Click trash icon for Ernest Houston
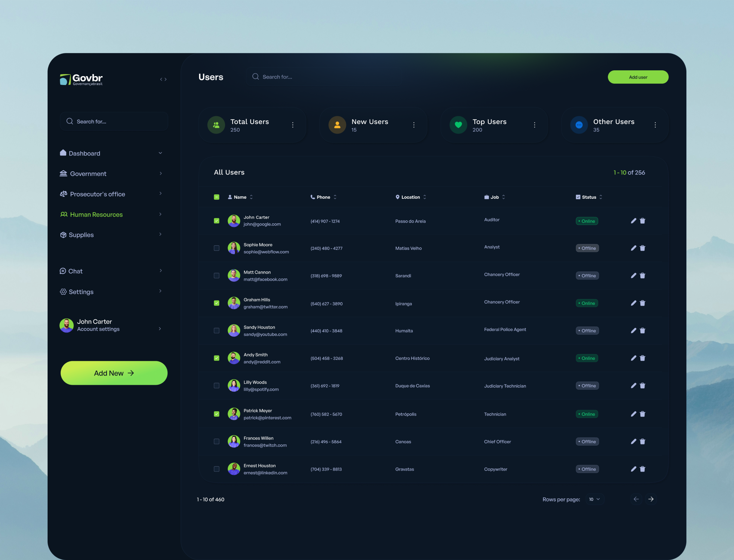 (x=642, y=469)
